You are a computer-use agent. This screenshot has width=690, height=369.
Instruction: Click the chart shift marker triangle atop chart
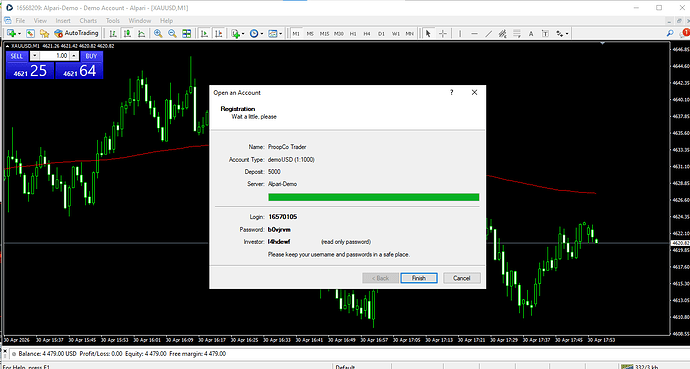[602, 43]
